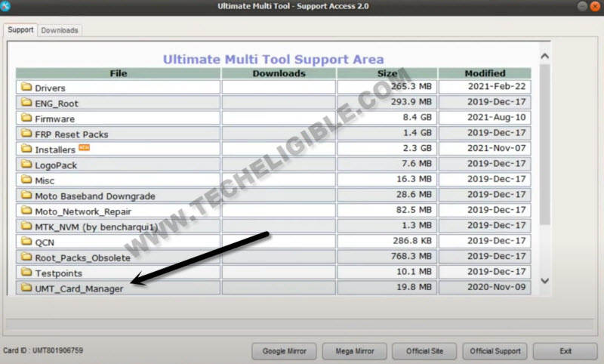Sort by the Downloads column header
604x364 pixels.
click(279, 73)
